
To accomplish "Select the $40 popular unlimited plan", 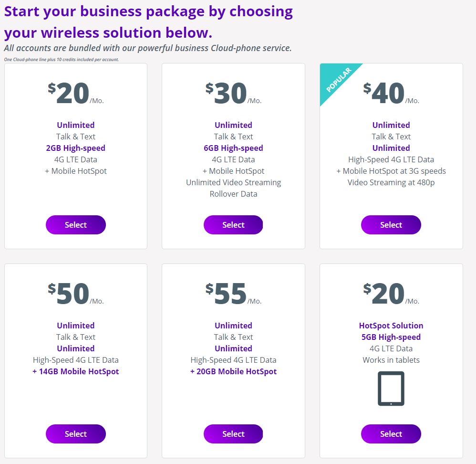I will pos(391,225).
